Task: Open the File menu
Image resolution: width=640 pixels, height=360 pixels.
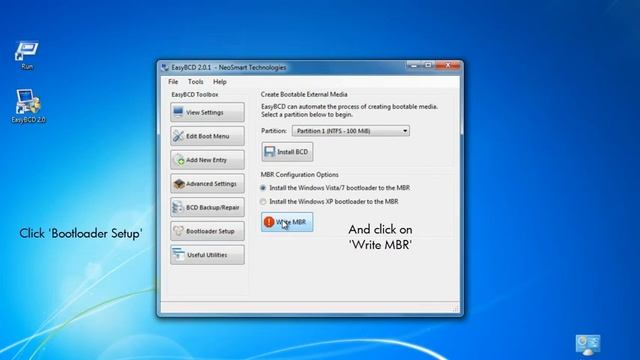Action: (x=173, y=82)
